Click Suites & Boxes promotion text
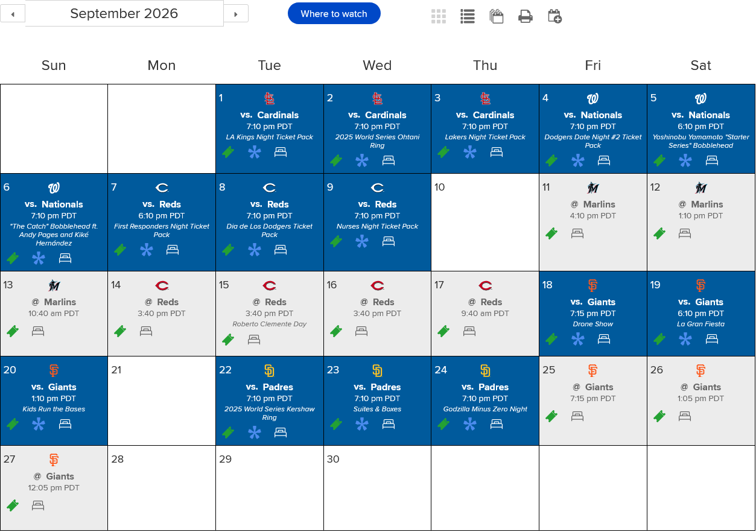The image size is (756, 532). pyautogui.click(x=378, y=409)
